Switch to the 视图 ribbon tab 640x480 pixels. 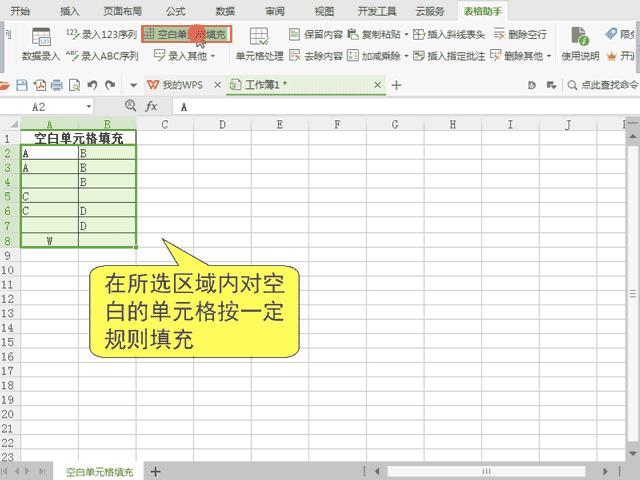[324, 11]
